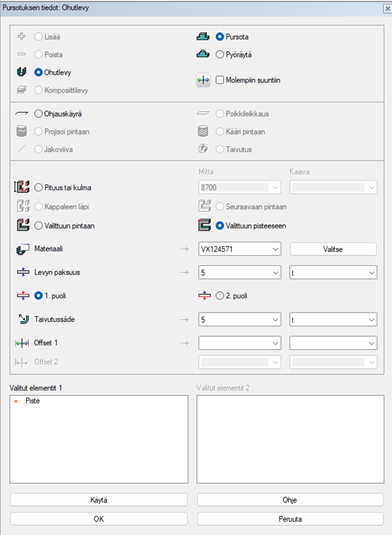The width and height of the screenshot is (392, 535).
Task: Click the Taivutus bend icon
Action: click(203, 149)
